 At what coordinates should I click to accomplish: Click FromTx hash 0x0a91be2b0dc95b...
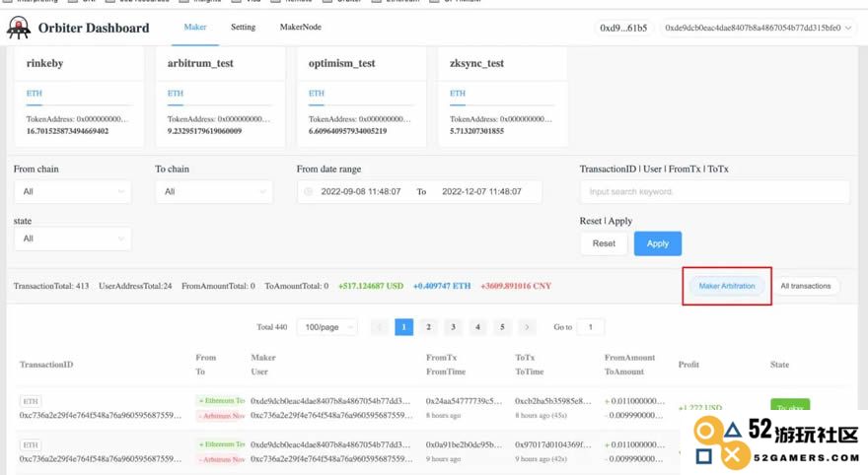pyautogui.click(x=464, y=444)
